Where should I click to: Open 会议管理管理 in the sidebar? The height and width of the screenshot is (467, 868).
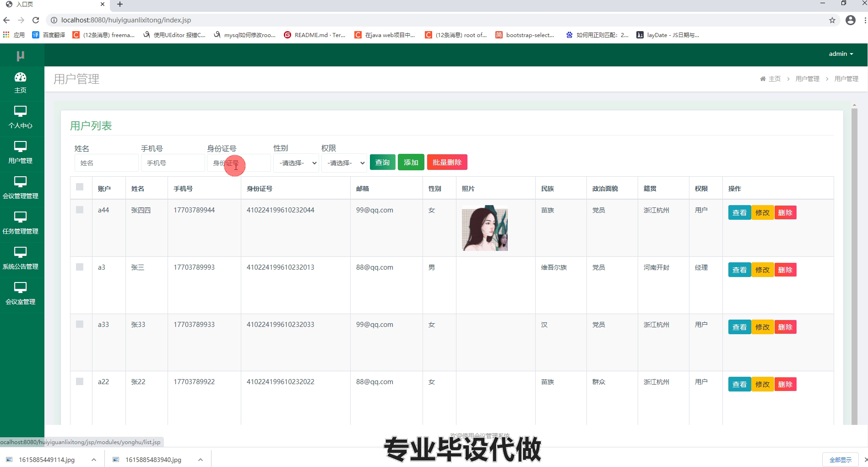point(21,188)
